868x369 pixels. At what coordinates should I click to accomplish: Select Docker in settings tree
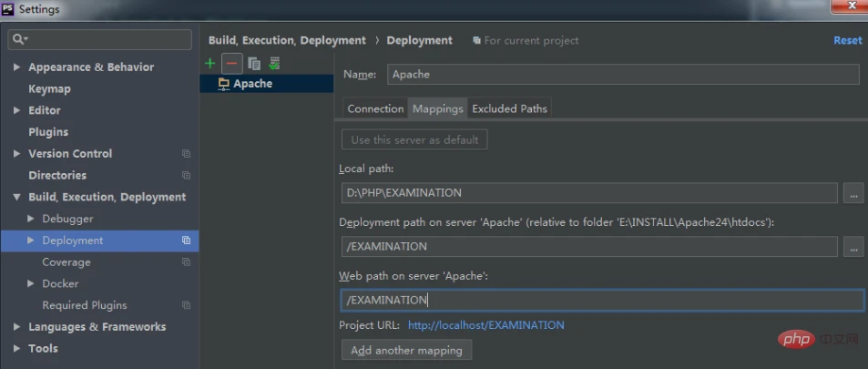[60, 283]
